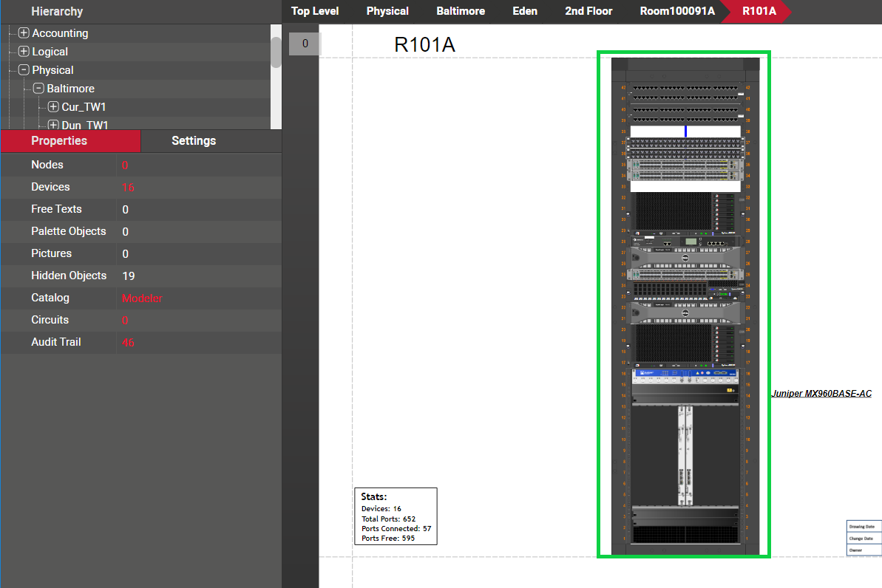Screen dimensions: 882x588
Task: Collapse the Baltimore branch
Action: tap(38, 89)
